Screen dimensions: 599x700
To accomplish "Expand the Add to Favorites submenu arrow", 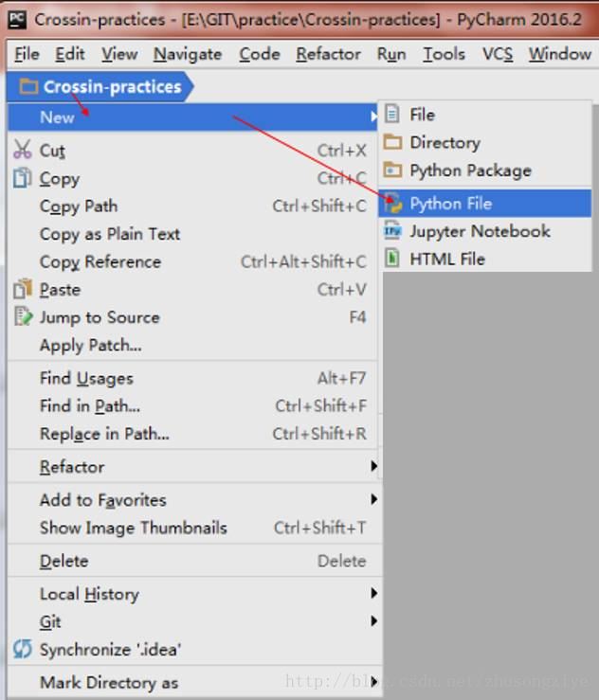I will (373, 499).
